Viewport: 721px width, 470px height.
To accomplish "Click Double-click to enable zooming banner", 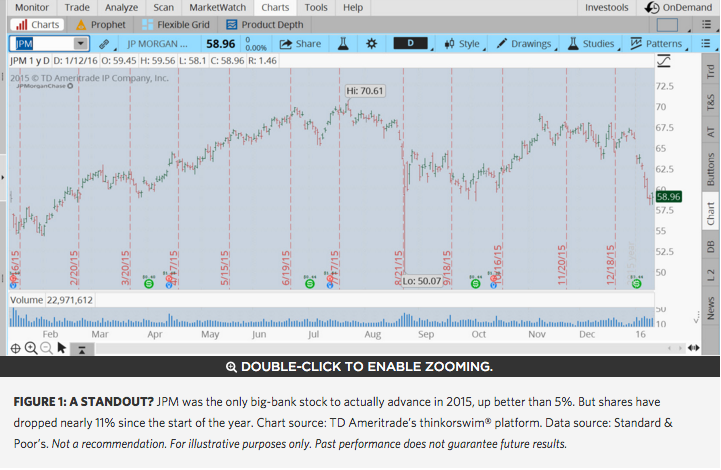I will pyautogui.click(x=360, y=367).
